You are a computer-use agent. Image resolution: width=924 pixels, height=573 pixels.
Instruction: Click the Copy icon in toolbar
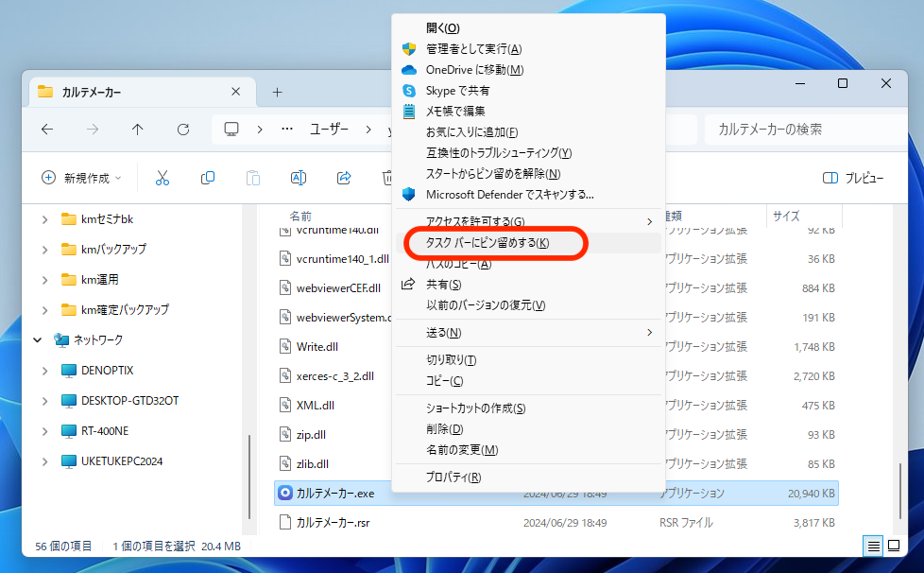(208, 178)
